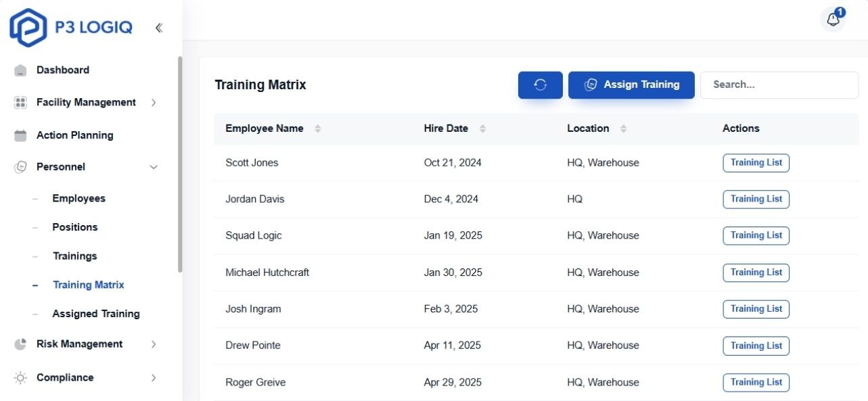Viewport: 868px width, 401px height.
Task: Click the Risk Management pie icon
Action: click(20, 344)
